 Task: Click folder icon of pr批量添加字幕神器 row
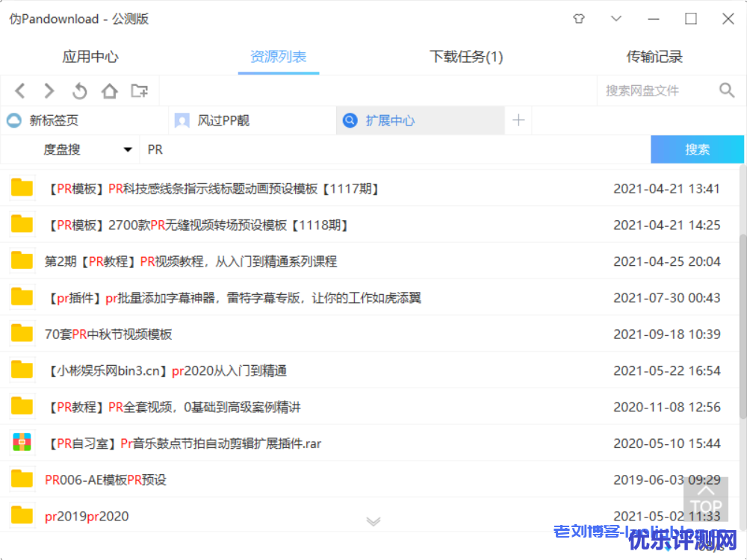click(x=22, y=297)
